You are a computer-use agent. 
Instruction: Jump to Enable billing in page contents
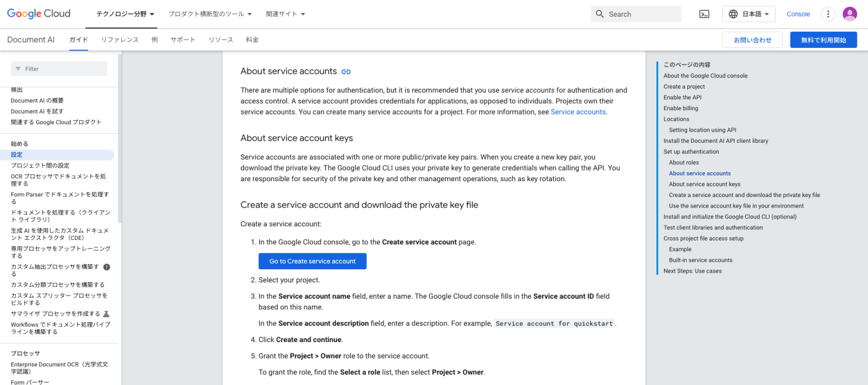coord(680,108)
